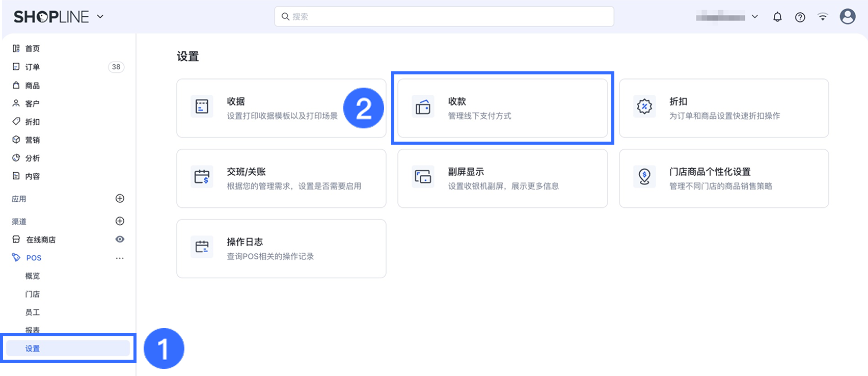Click the 内容 document icon
Image resolution: width=868 pixels, height=376 pixels.
[16, 176]
